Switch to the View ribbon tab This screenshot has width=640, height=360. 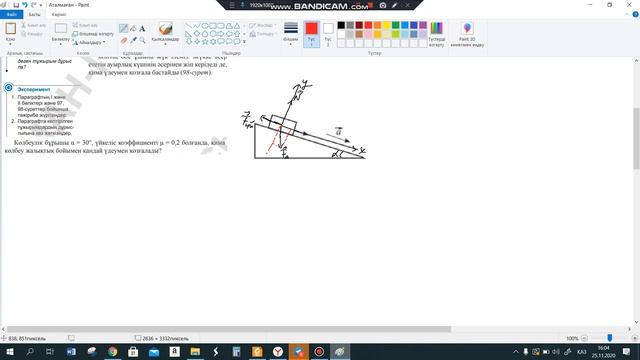tap(58, 14)
